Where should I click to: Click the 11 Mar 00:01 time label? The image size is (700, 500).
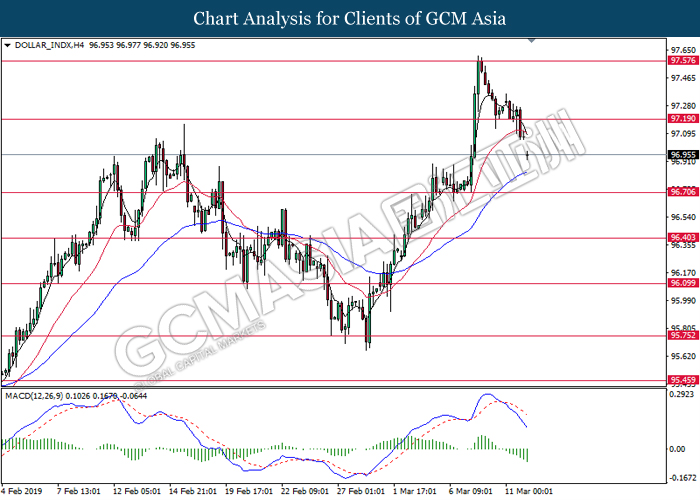coord(529,491)
